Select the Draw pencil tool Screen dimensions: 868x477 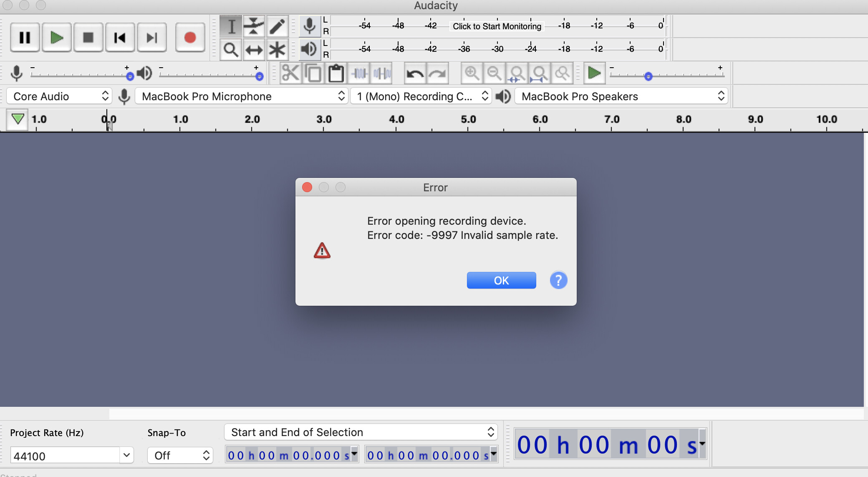[x=277, y=26]
